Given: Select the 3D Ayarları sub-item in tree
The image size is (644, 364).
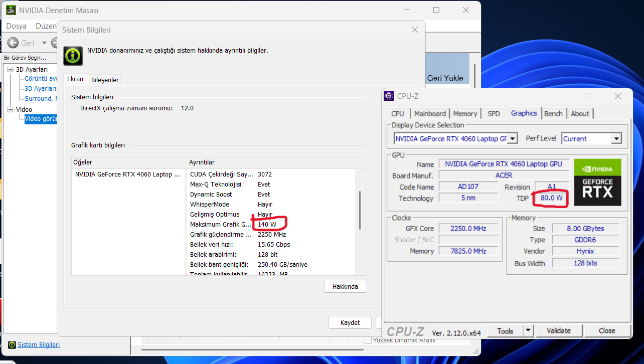Looking at the screenshot, I should pyautogui.click(x=41, y=89).
